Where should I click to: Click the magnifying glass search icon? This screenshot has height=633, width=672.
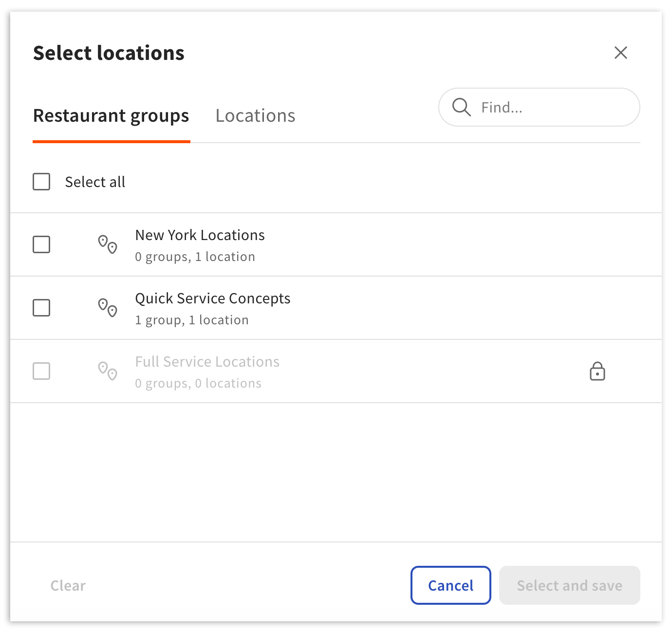[461, 107]
